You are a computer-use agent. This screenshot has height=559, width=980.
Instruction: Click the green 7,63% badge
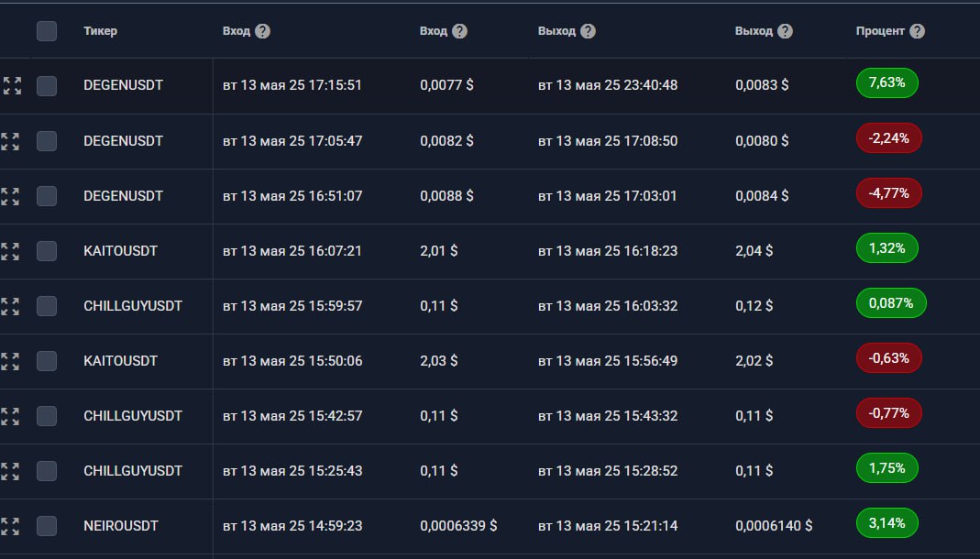click(886, 83)
